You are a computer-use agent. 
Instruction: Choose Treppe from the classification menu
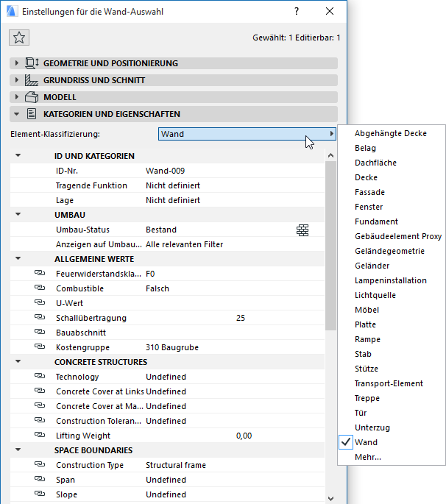(369, 398)
